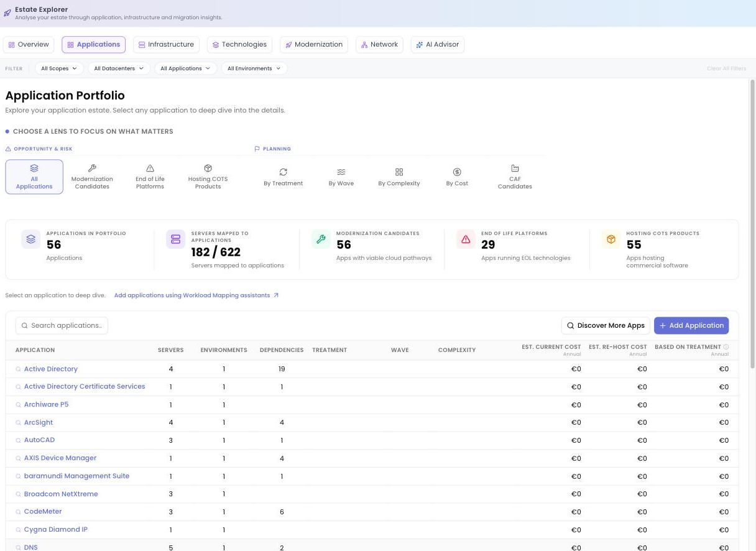This screenshot has height=551, width=756.
Task: Select the By Complexity planning lens
Action: pyautogui.click(x=399, y=177)
